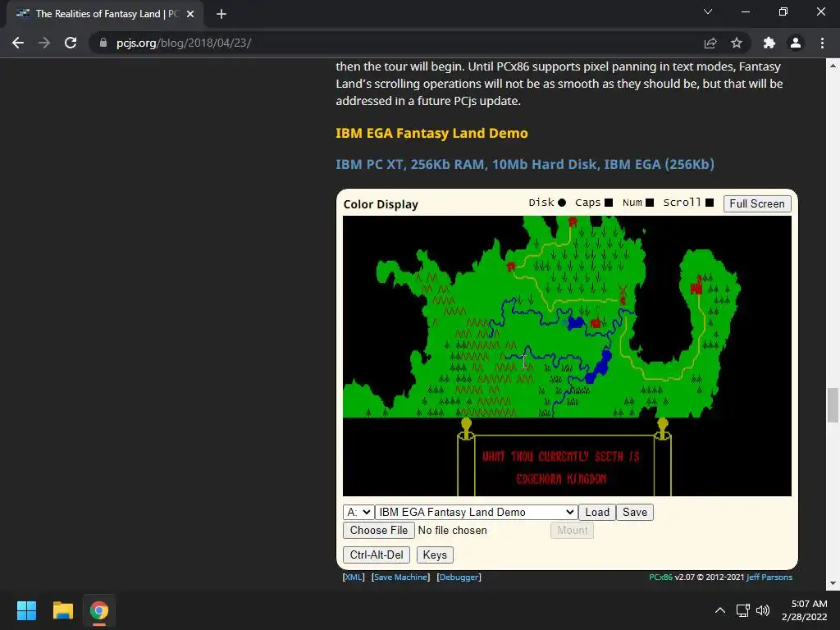Open network status tray icon
The image size is (840, 630).
(742, 610)
